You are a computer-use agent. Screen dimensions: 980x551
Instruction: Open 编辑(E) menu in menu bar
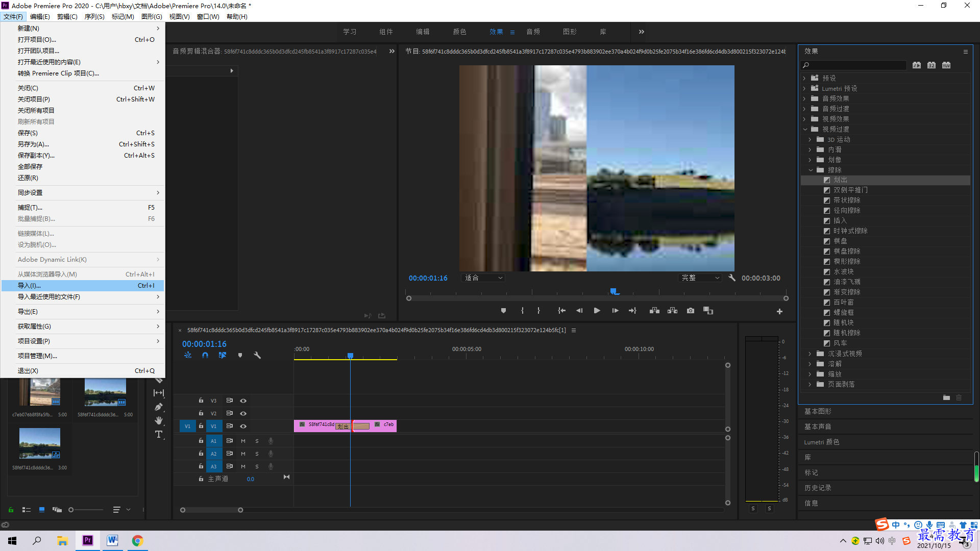coord(40,16)
